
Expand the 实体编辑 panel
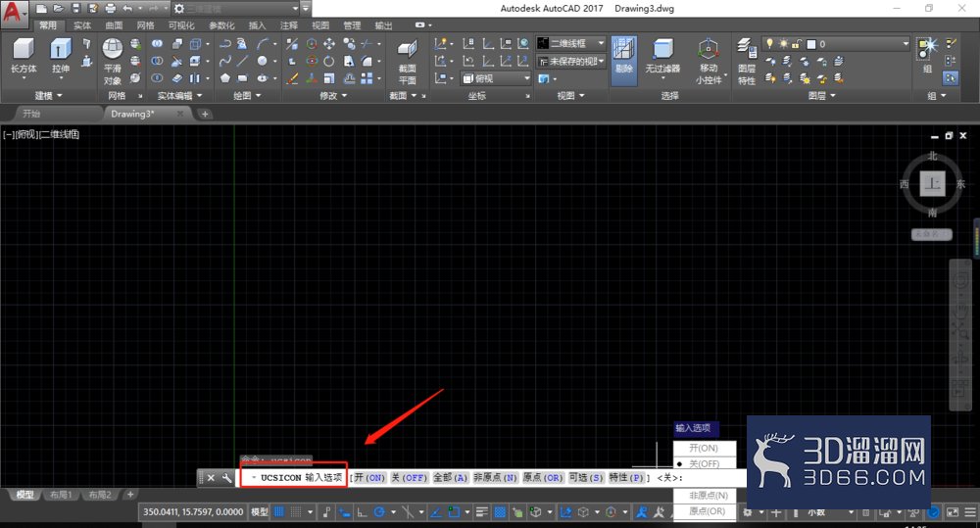[x=180, y=96]
